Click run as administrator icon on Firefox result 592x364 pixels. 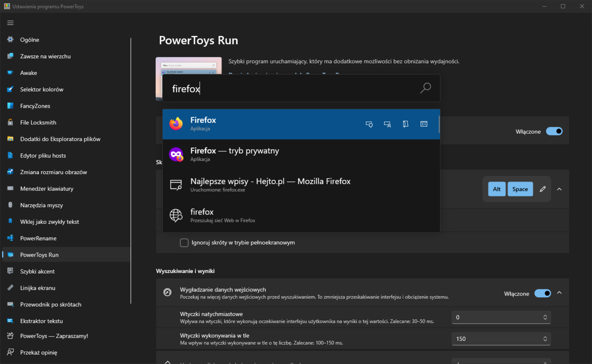coord(369,124)
